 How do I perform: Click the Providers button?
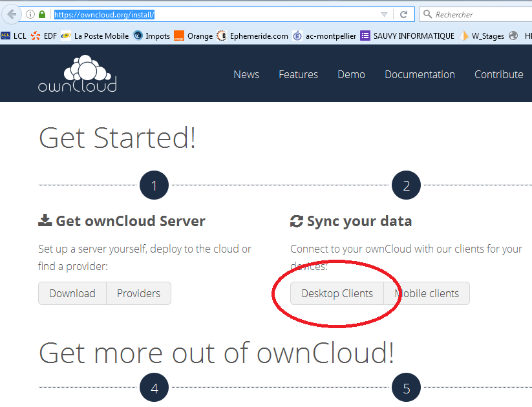(x=139, y=293)
